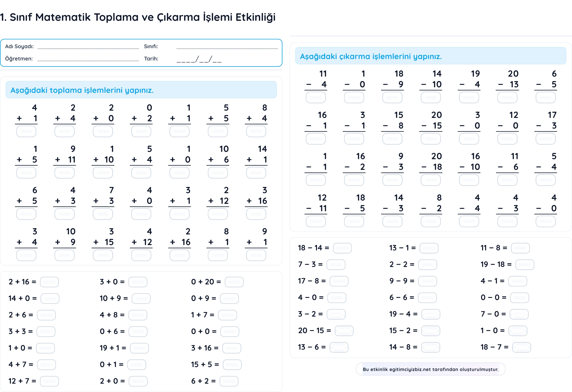Click the Tarih date blank
The width and height of the screenshot is (572, 392).
(199, 59)
